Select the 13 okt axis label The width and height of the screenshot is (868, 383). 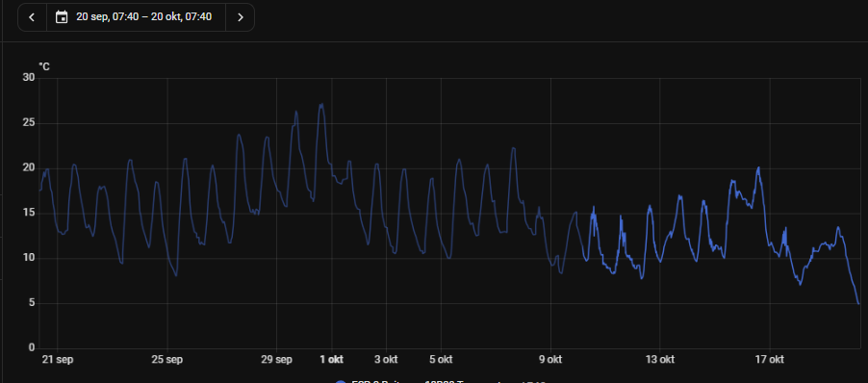[660, 359]
